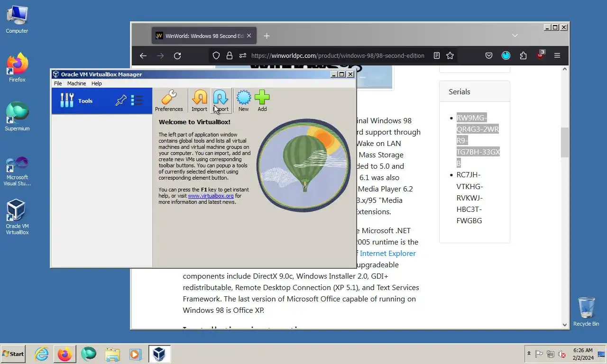Click the Firefox address bar URL
Viewport: 607px width, 364px height.
point(338,55)
